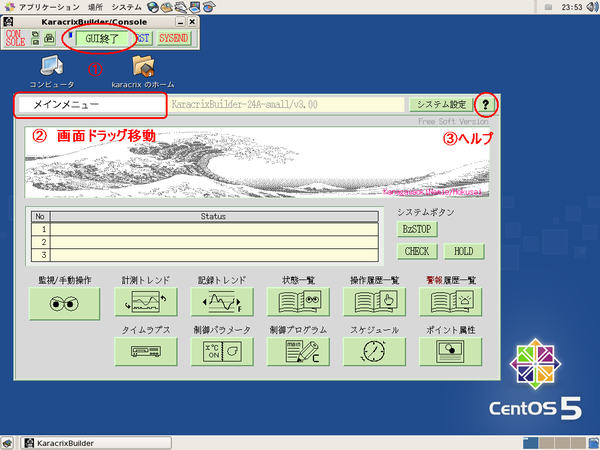This screenshot has width=600, height=450.
Task: Open the karacrix のホーム folder icon
Action: click(143, 65)
